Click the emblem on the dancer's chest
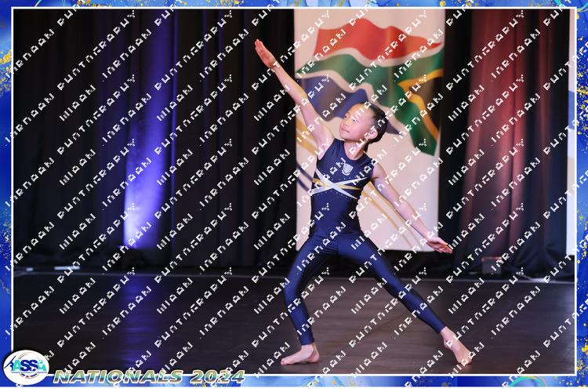Viewport: 588px width, 392px height. tap(347, 168)
